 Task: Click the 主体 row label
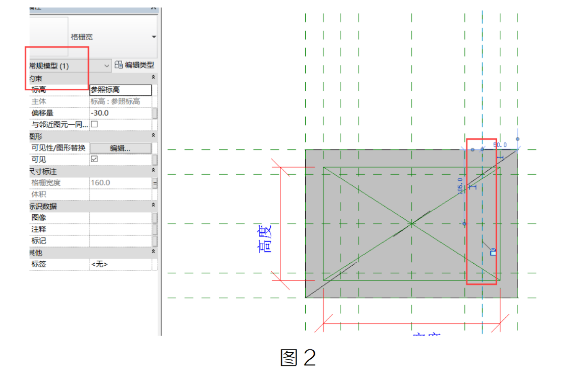tap(39, 101)
